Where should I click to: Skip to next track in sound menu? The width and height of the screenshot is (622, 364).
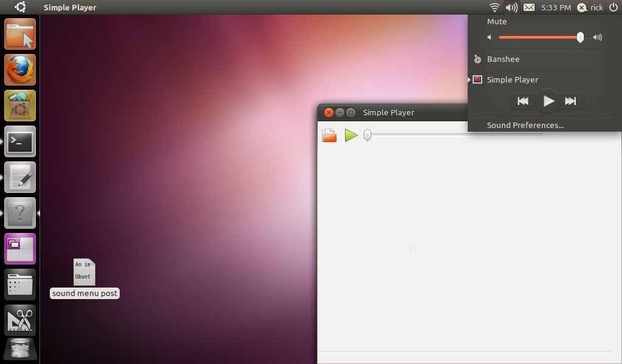570,101
